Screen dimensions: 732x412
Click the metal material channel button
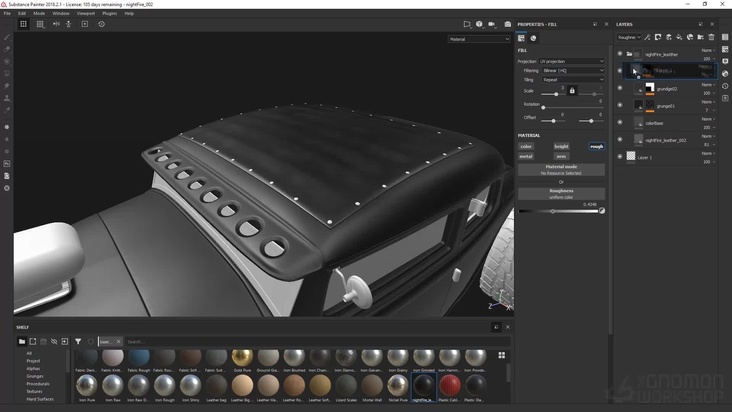pyautogui.click(x=526, y=156)
